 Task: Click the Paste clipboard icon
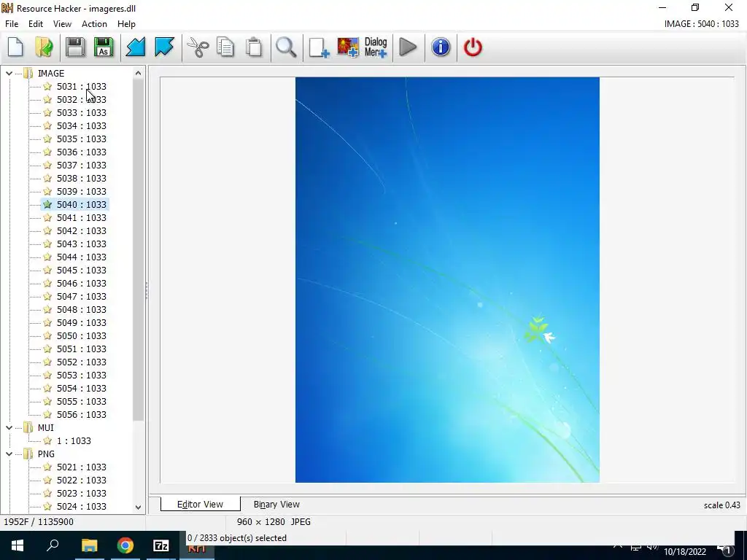point(254,47)
